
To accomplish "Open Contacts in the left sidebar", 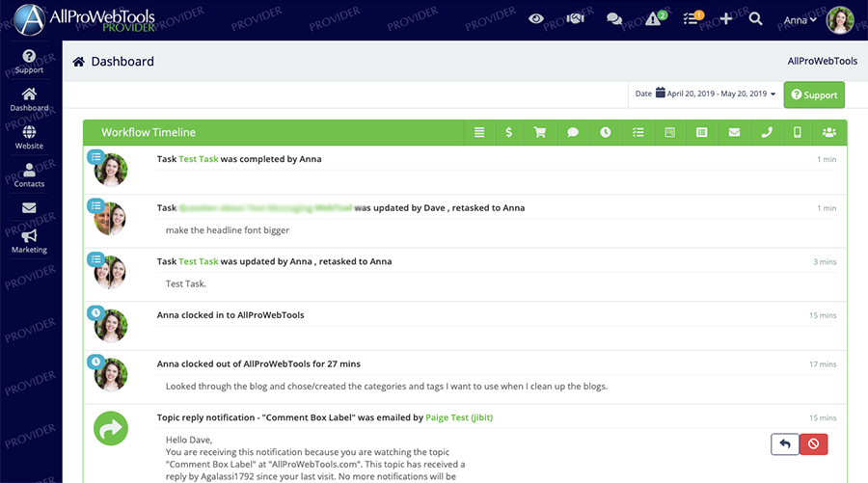I will (29, 175).
